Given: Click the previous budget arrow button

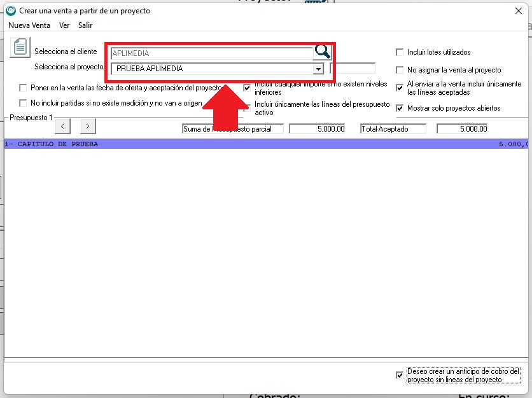Looking at the screenshot, I should 62,126.
